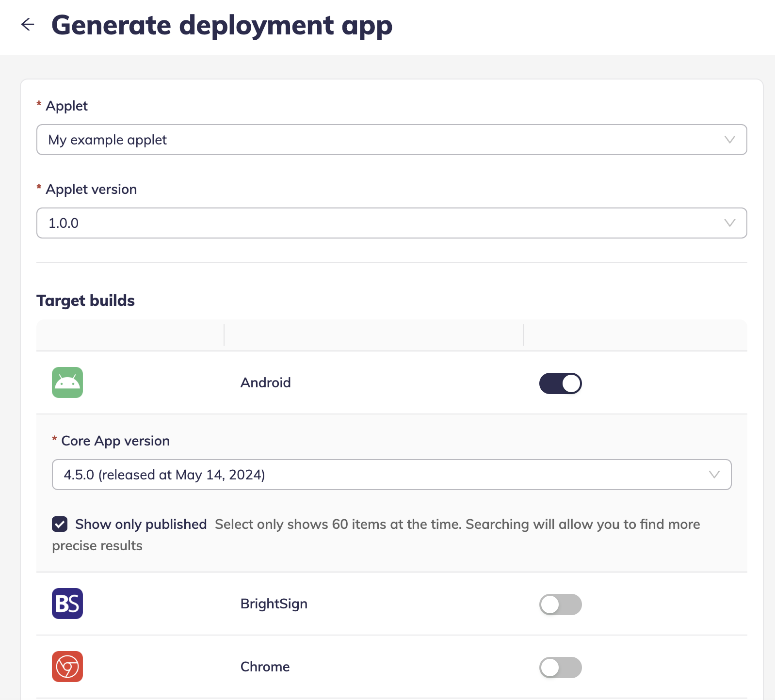Disable the Android target build toggle
The image size is (775, 700).
coord(560,383)
